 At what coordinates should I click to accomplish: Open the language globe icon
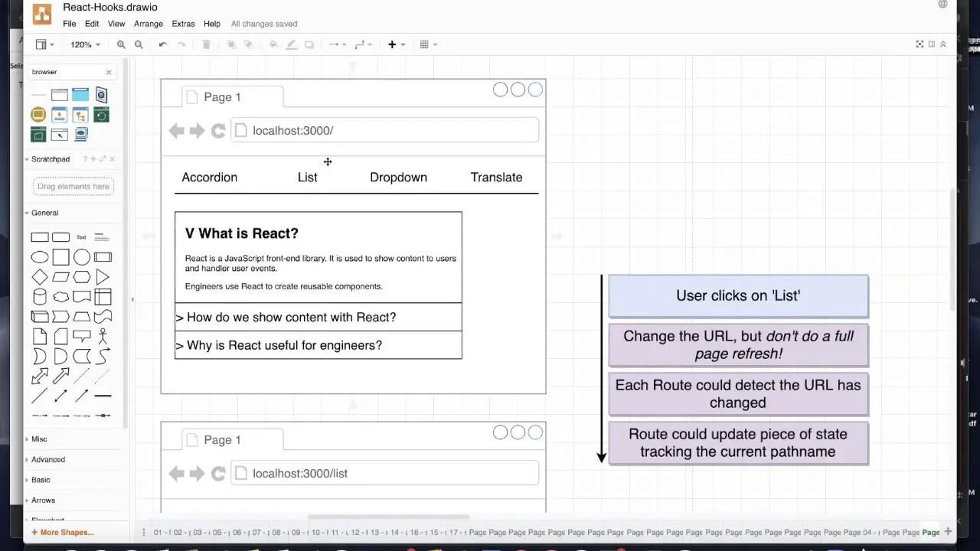click(x=942, y=5)
